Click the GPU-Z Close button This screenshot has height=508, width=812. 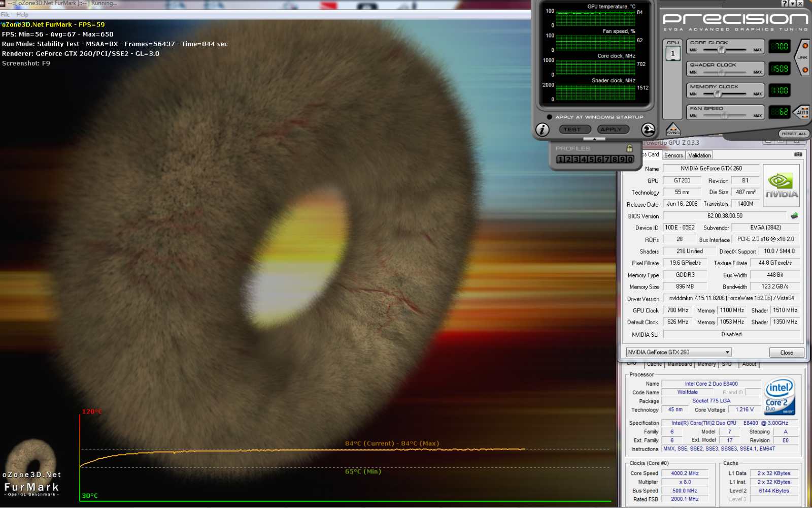[787, 353]
